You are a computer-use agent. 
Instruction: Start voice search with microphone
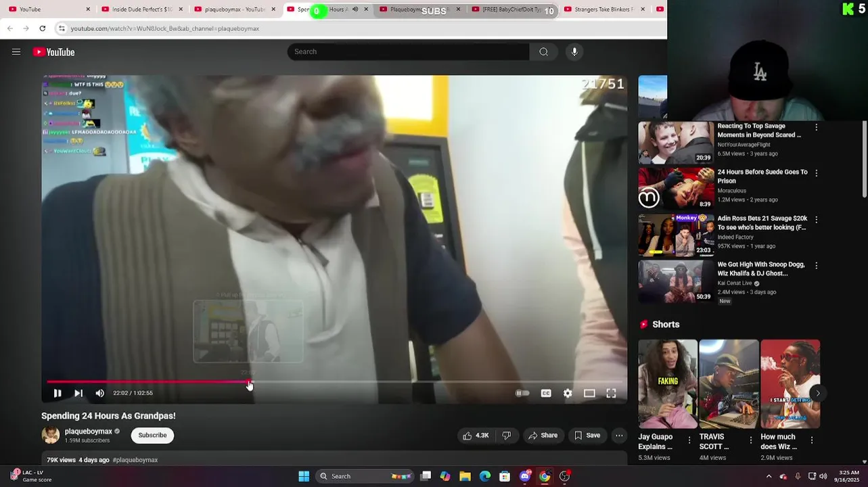point(574,51)
